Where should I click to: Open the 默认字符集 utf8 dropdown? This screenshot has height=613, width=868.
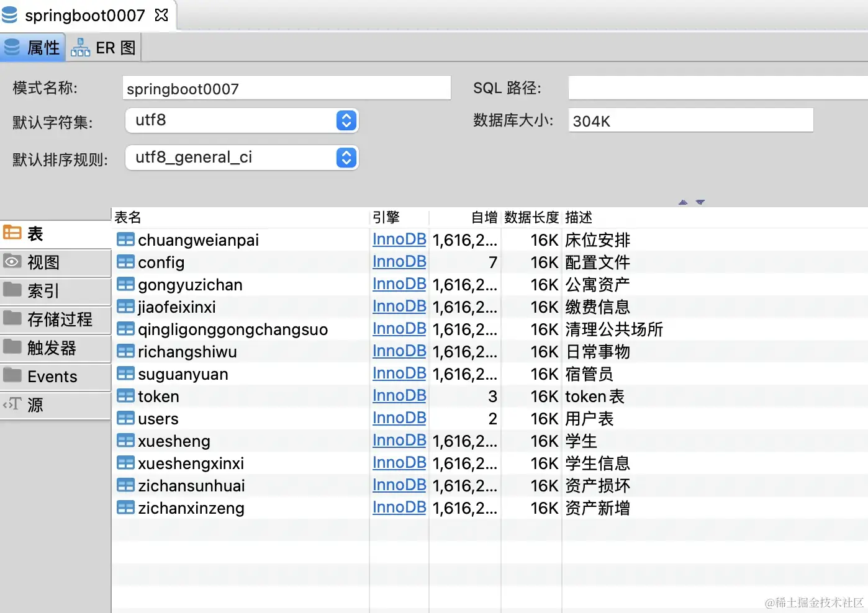pyautogui.click(x=346, y=120)
